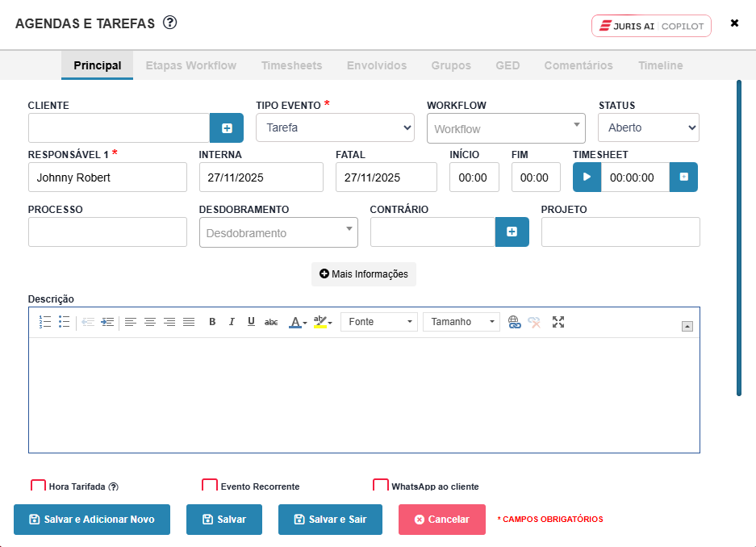756x547 pixels.
Task: Open the Comentários tab
Action: (x=578, y=65)
